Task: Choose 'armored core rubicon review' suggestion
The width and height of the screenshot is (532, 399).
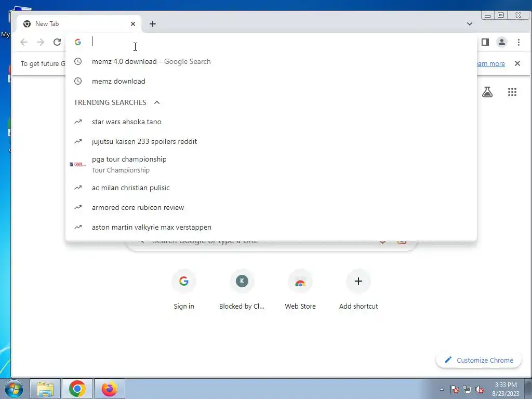Action: 271,207
